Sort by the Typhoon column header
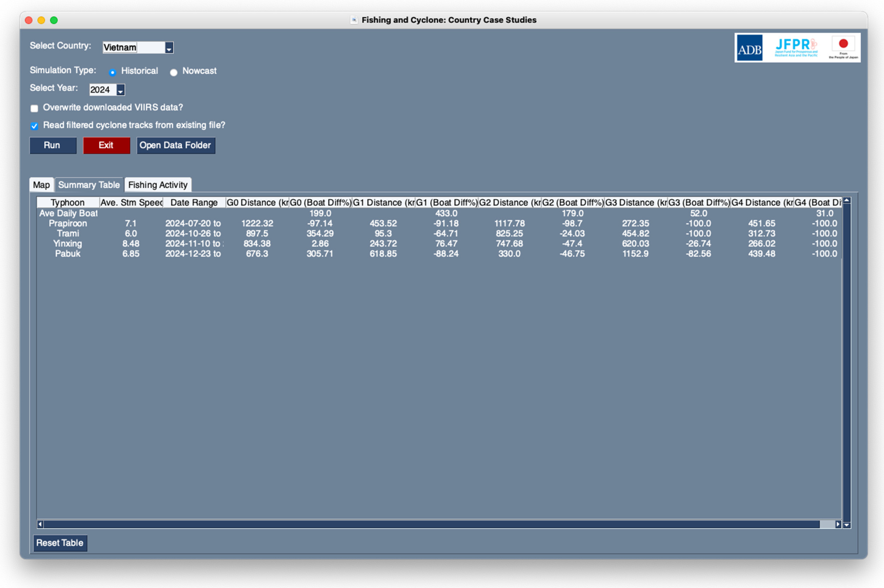The height and width of the screenshot is (588, 884). pyautogui.click(x=68, y=202)
